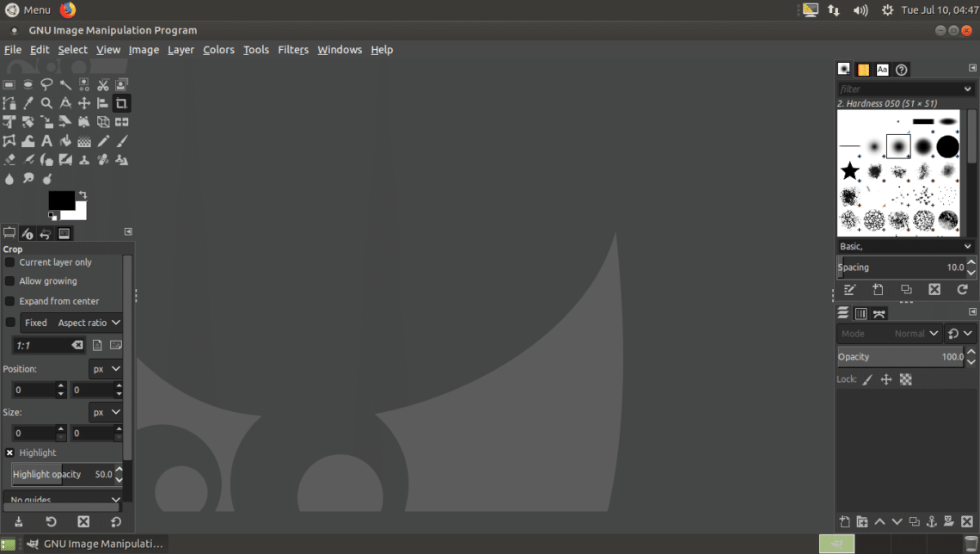980x554 pixels.
Task: Open the layer mode group switch dropdown
Action: [960, 333]
